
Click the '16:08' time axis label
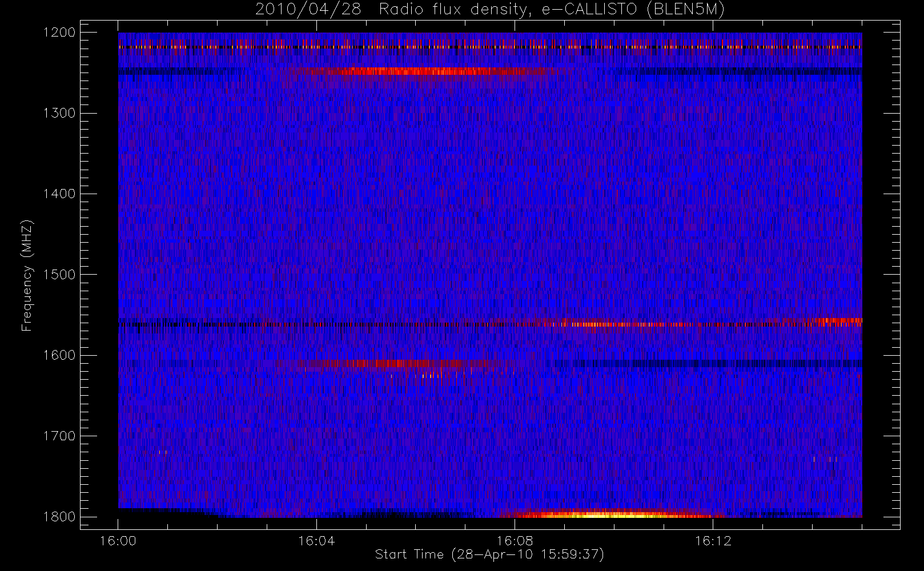click(515, 541)
